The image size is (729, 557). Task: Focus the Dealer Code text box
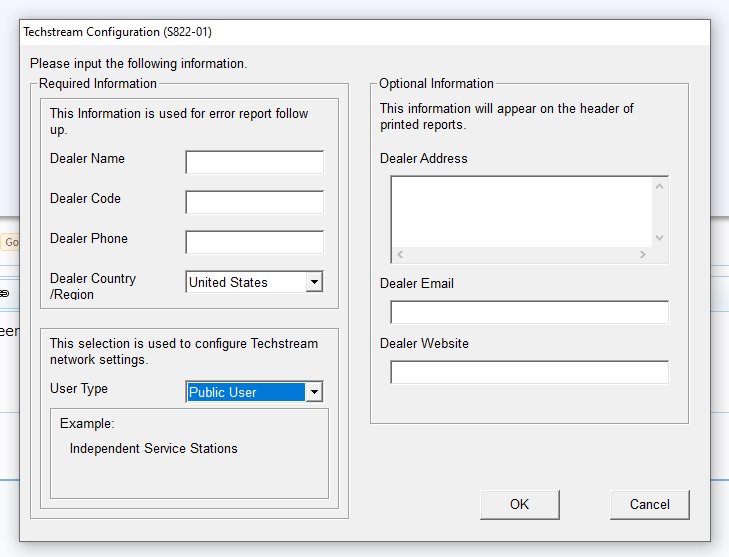[x=254, y=202]
